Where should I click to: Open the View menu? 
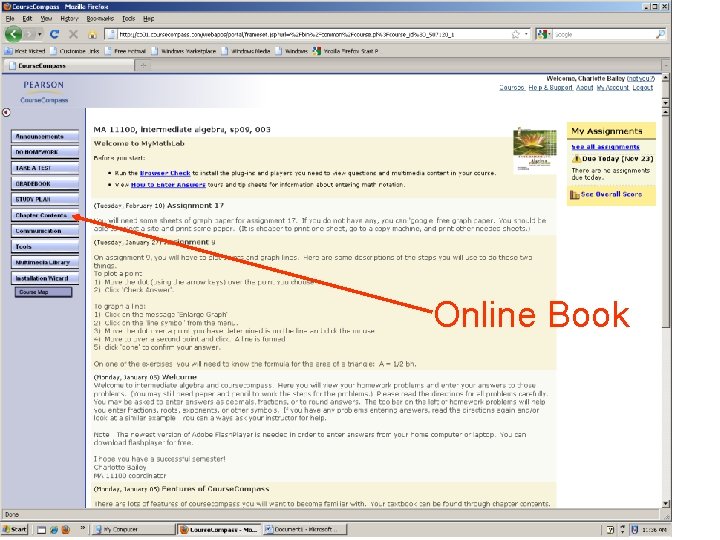(46, 19)
